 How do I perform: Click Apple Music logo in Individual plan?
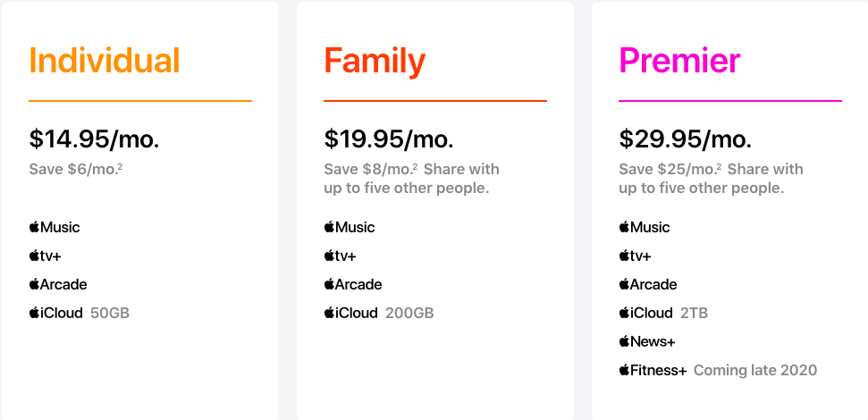pos(55,227)
